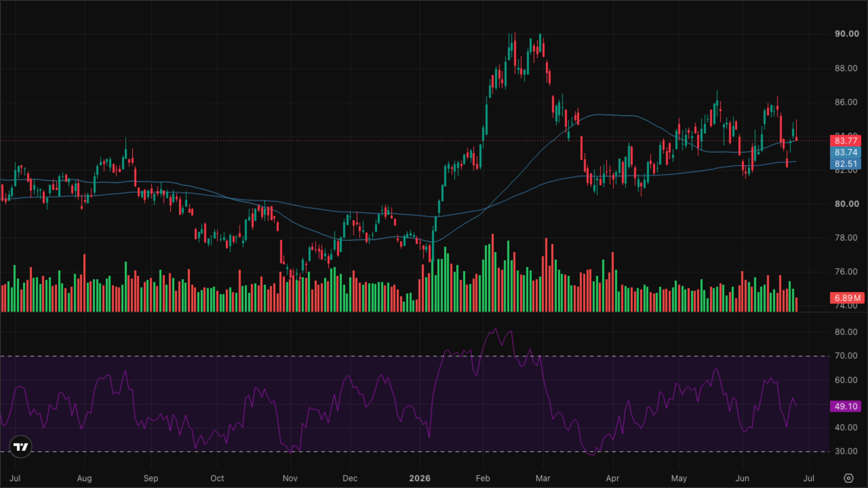
Task: Click the Mar label on time axis
Action: [543, 478]
